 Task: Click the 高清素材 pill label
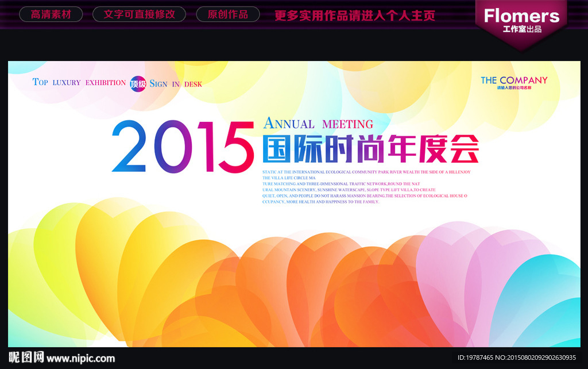click(51, 14)
